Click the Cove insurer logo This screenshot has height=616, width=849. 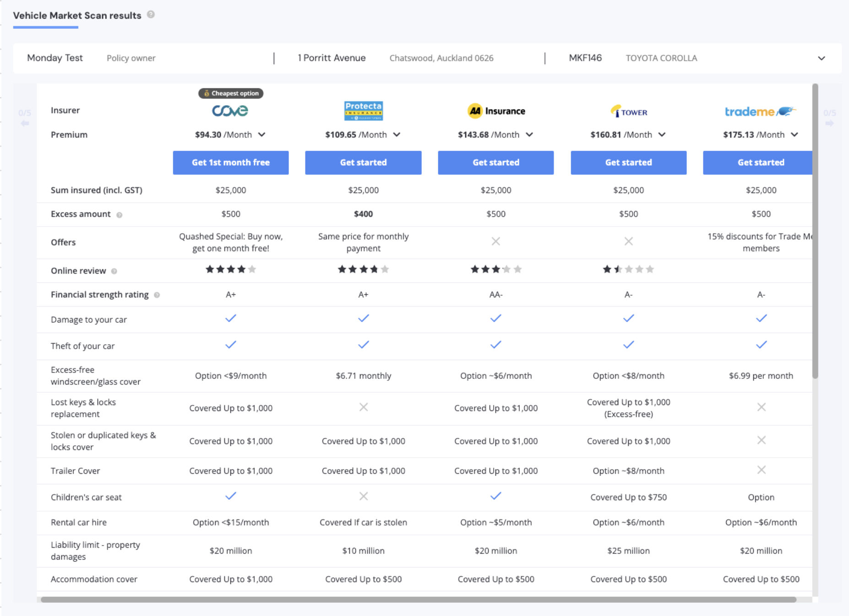tap(230, 111)
